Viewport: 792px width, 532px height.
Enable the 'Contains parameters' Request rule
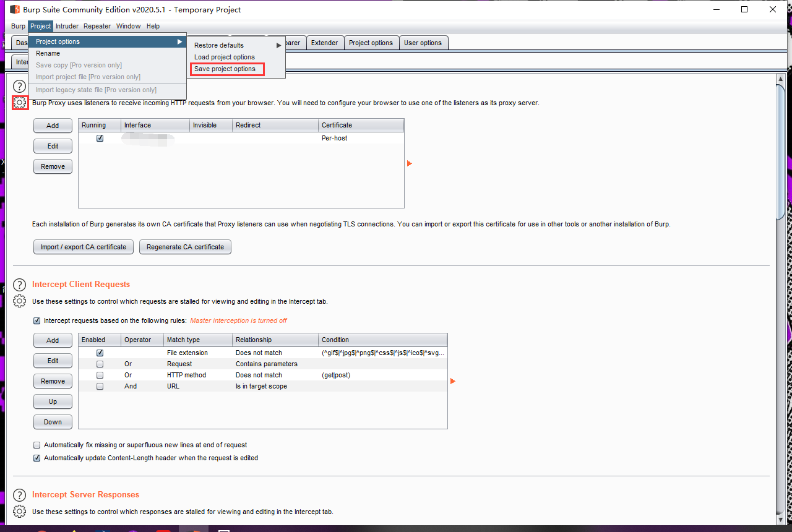(x=100, y=364)
